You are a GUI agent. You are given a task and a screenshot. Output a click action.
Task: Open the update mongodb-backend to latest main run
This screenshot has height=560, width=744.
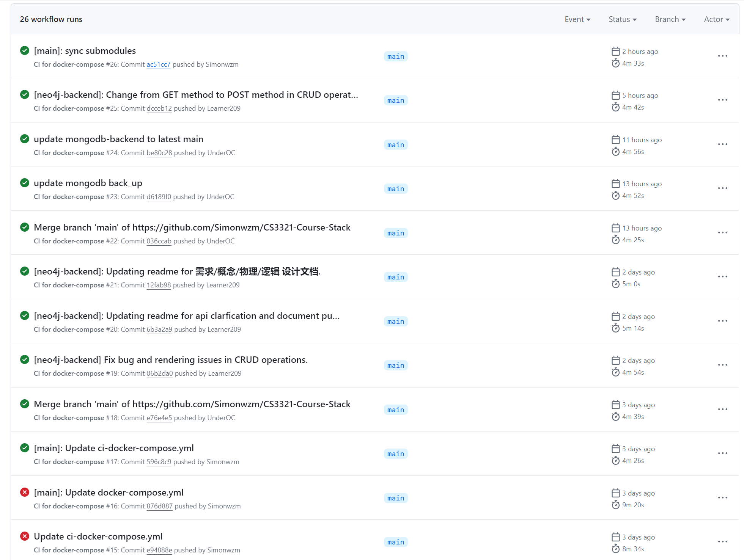[x=118, y=139]
